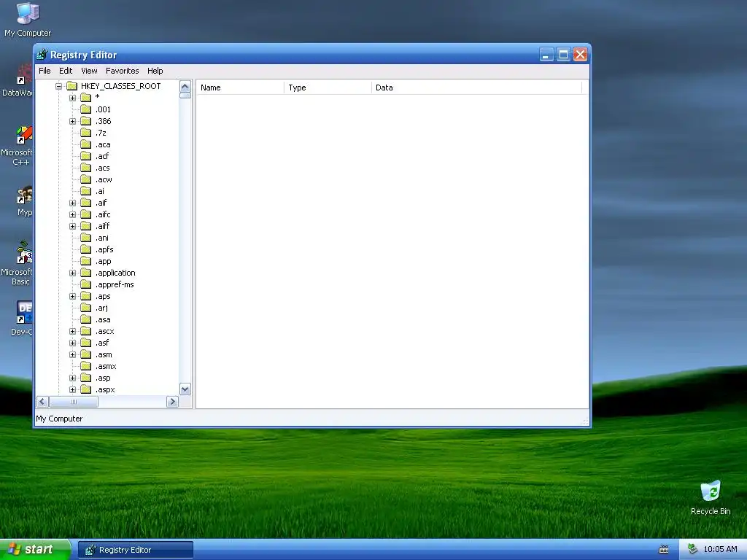Screen dimensions: 747x560
Task: Click the Registry Editor title bar icon
Action: point(42,55)
